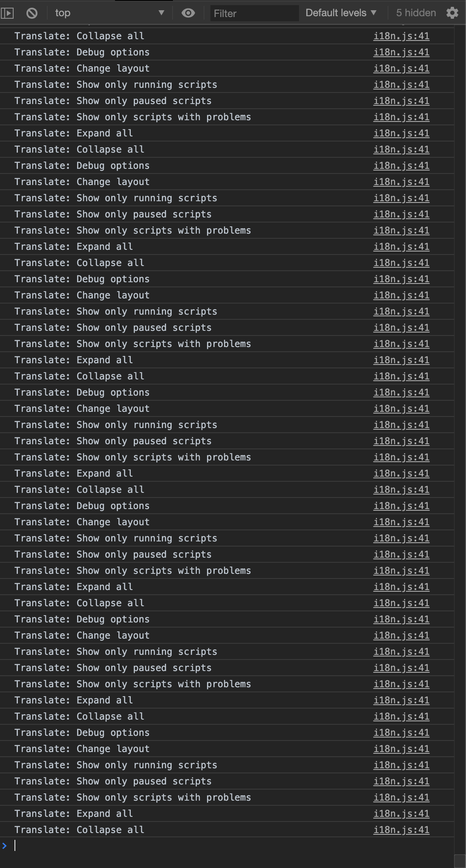The width and height of the screenshot is (466, 868).
Task: Toggle the live expression eye icon
Action: (x=188, y=13)
